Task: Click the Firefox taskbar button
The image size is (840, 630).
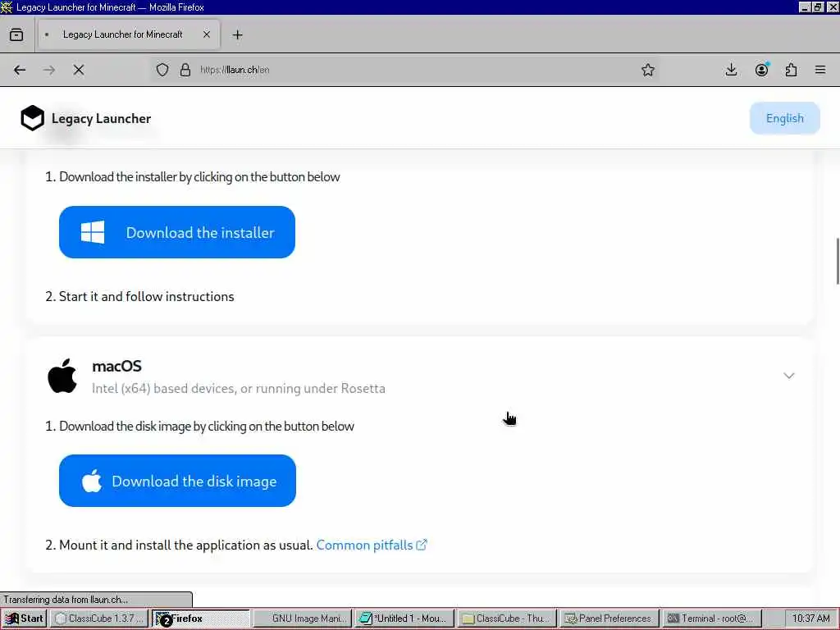Action: [x=201, y=619]
